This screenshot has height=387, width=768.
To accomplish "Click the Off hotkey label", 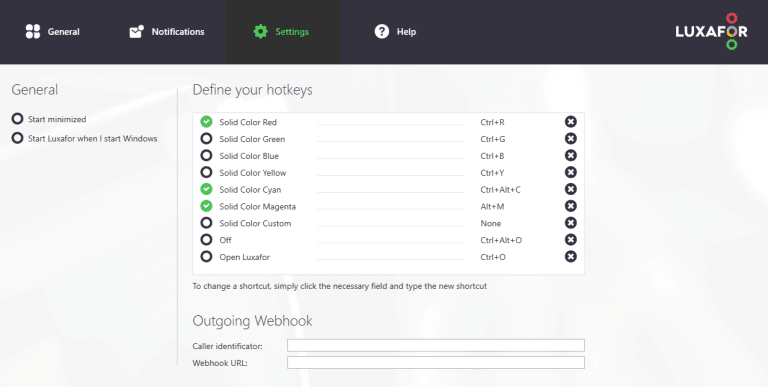I will point(225,240).
